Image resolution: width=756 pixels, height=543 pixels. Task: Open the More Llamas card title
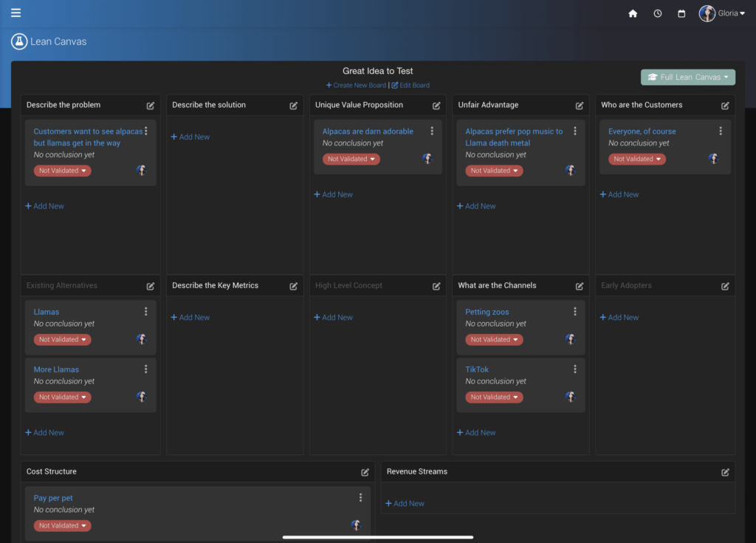(x=56, y=369)
